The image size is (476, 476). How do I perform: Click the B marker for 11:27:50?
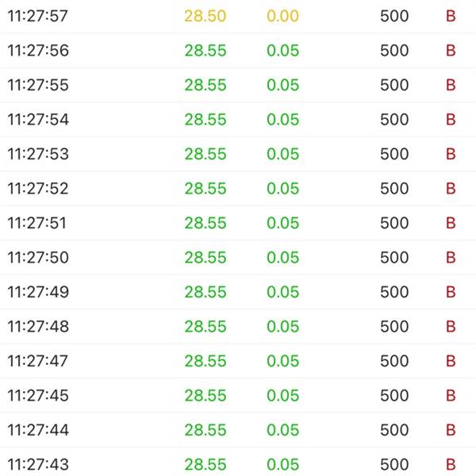(x=451, y=257)
